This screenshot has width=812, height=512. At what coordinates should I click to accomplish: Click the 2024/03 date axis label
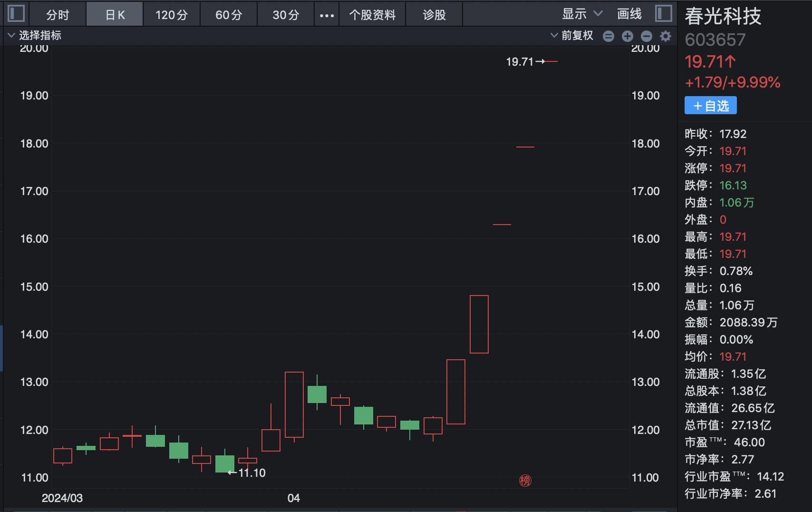coord(62,498)
